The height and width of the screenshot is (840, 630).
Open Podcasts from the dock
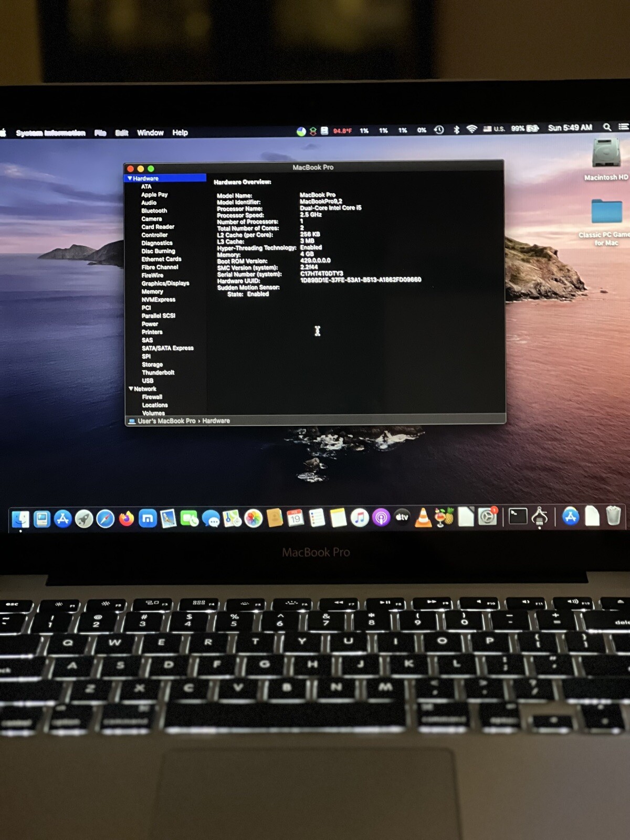381,518
